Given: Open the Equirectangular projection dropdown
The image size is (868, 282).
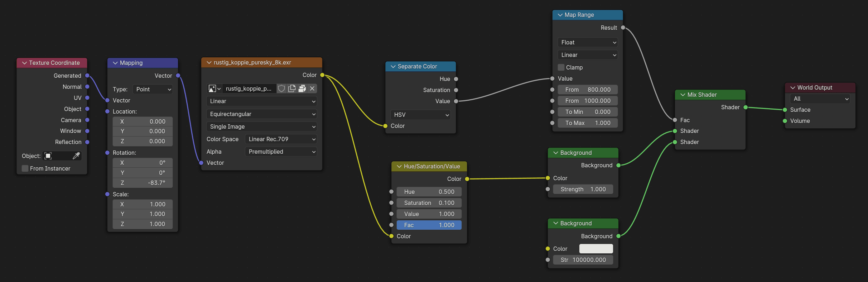Looking at the screenshot, I should (262, 114).
